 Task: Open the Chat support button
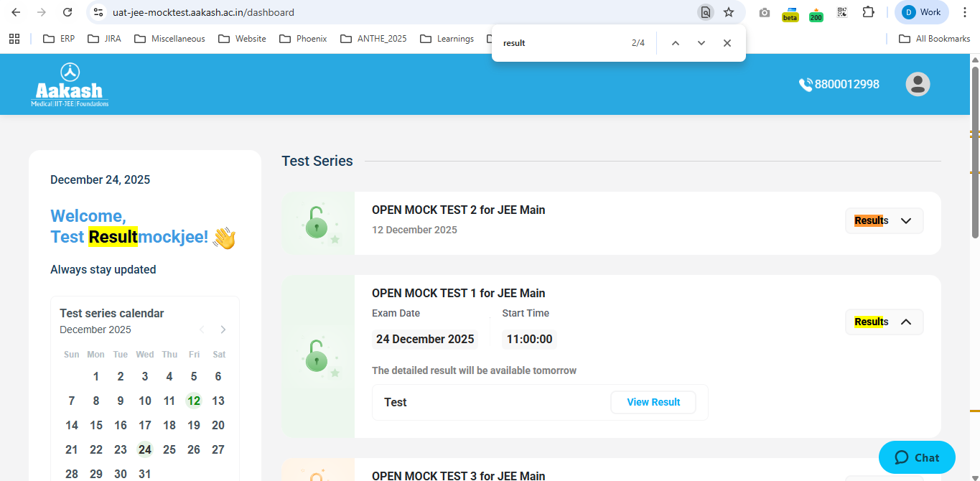click(x=917, y=457)
